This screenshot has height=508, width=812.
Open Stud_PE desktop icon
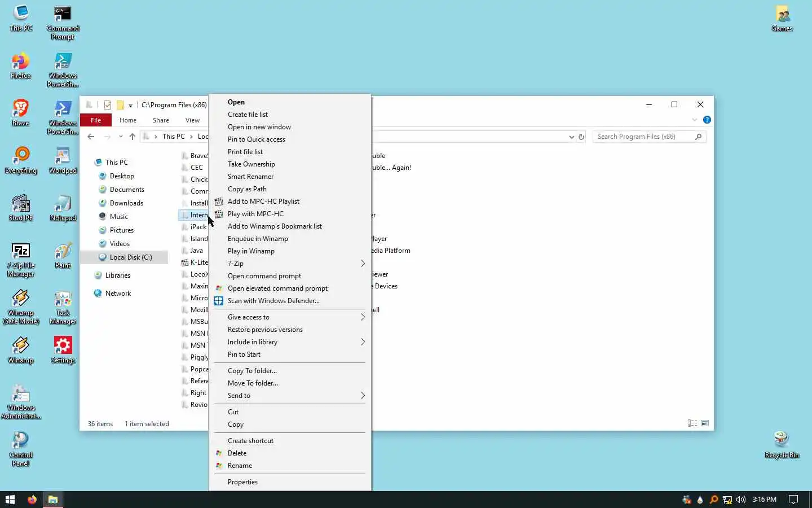(21, 208)
